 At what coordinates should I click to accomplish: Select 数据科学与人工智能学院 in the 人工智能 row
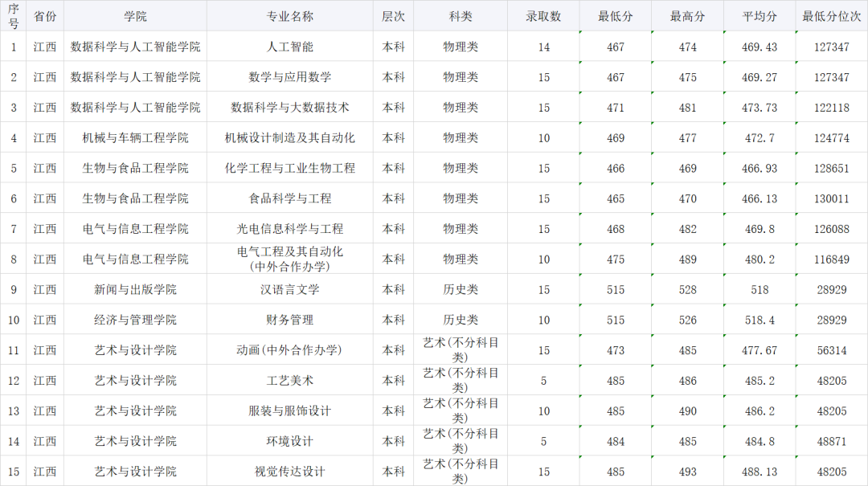pos(135,47)
